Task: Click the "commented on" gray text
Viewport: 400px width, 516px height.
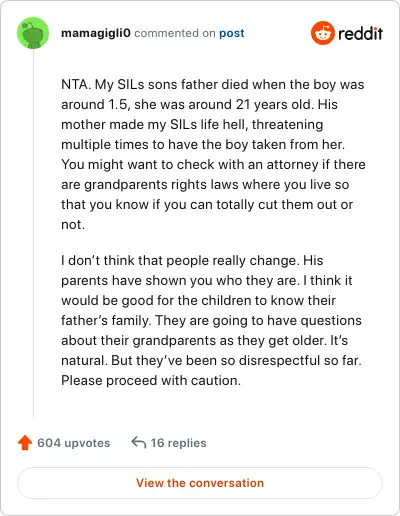Action: click(175, 33)
